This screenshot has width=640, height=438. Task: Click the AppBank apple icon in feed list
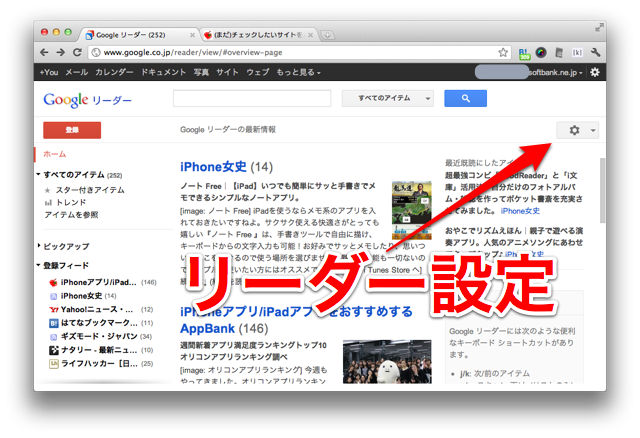tap(53, 282)
